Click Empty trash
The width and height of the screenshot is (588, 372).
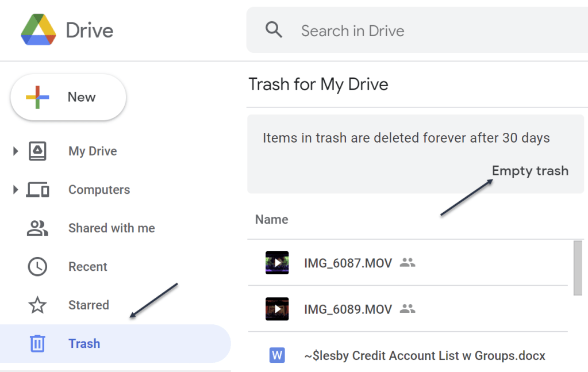tap(530, 171)
